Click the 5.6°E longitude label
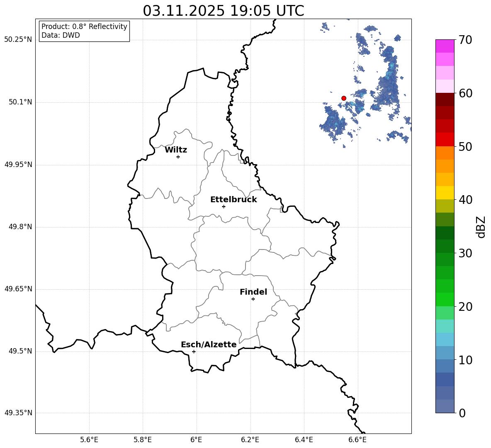The width and height of the screenshot is (491, 448). (x=89, y=440)
